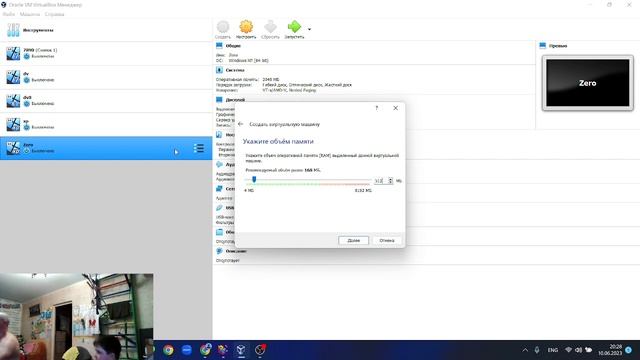Click the Система section header text
This screenshot has width=640, height=360.
235,70
